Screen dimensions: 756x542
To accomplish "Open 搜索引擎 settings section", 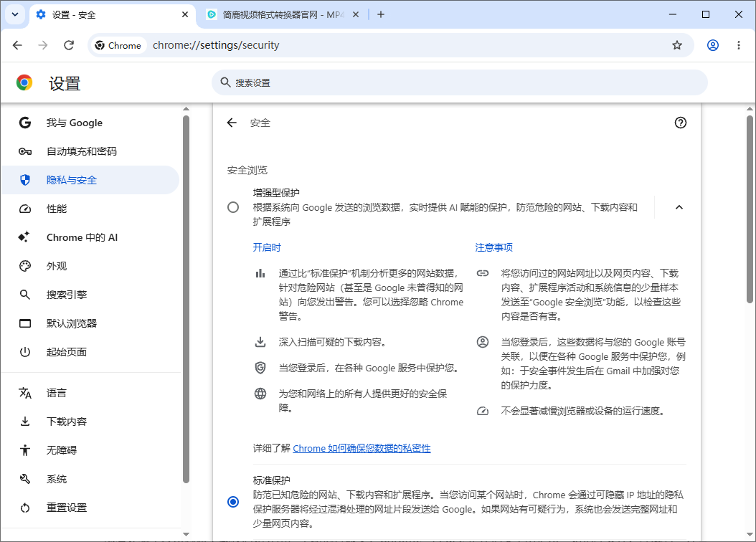I will [90, 295].
